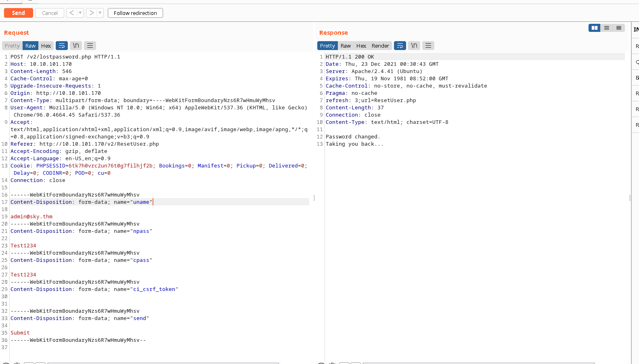Image resolution: width=639 pixels, height=364 pixels.
Task: Click the Host header value 10.10.101.170
Action: pos(51,64)
